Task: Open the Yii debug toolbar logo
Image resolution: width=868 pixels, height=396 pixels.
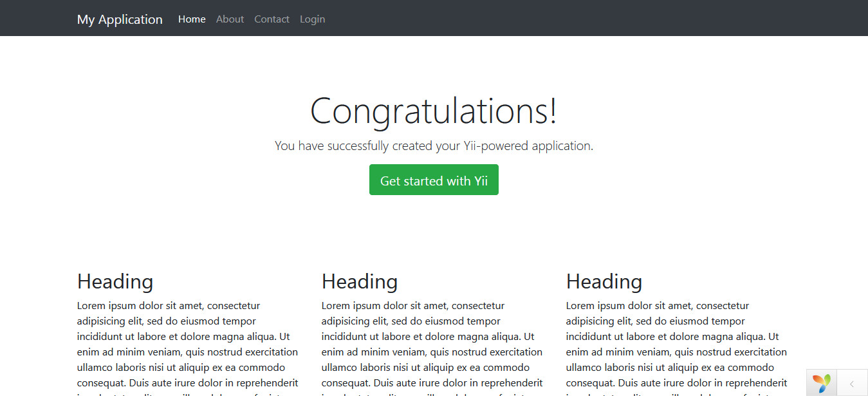Action: 822,383
